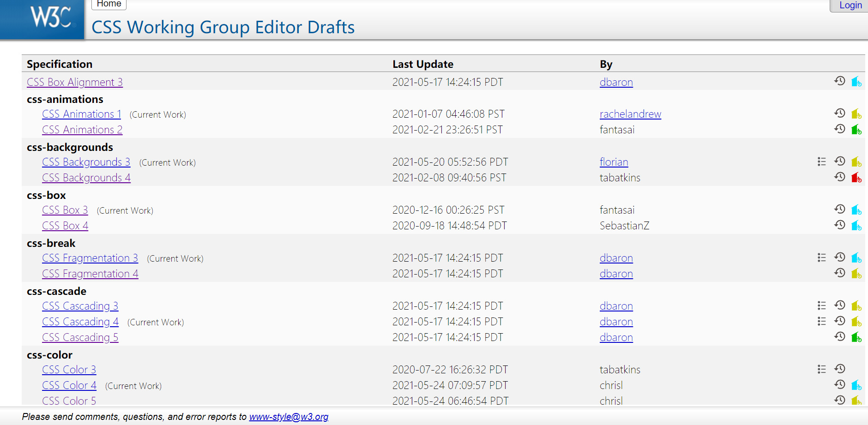Open CSS Color 4 specification link

coord(69,385)
